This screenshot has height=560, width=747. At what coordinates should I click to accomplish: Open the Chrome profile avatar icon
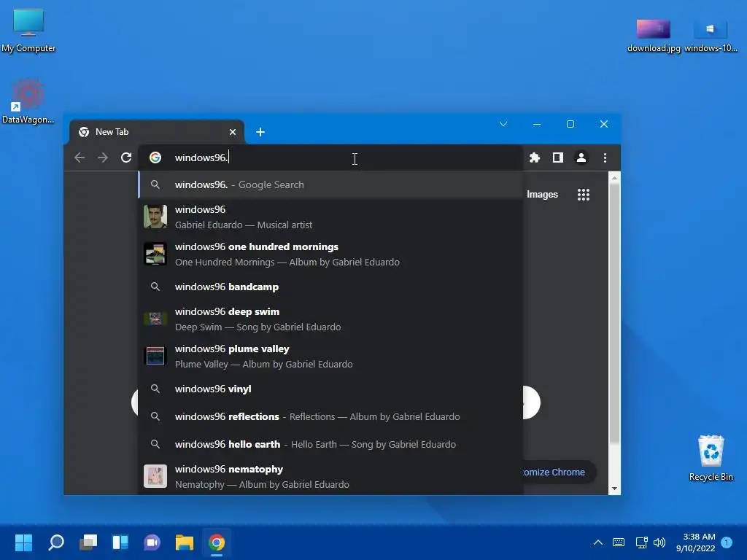coord(581,157)
